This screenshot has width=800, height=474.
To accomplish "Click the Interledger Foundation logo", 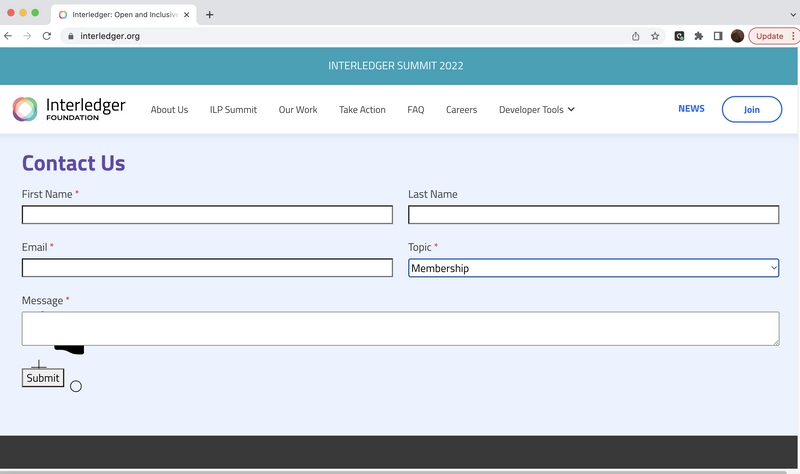I will coord(69,109).
